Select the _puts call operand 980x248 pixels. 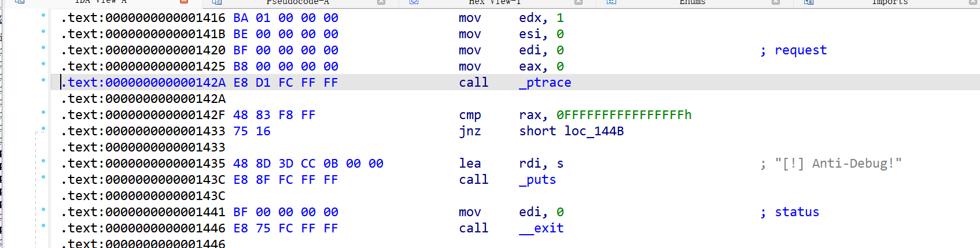(x=537, y=180)
